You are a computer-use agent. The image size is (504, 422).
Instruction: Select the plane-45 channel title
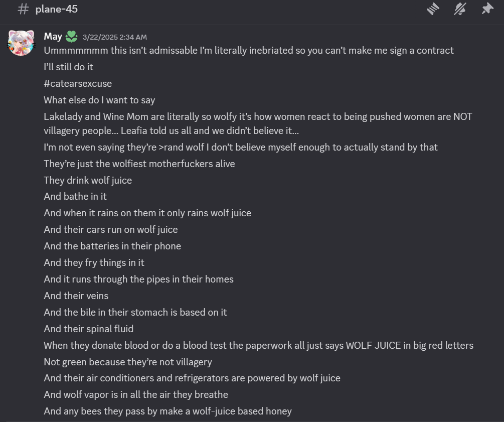coord(57,9)
